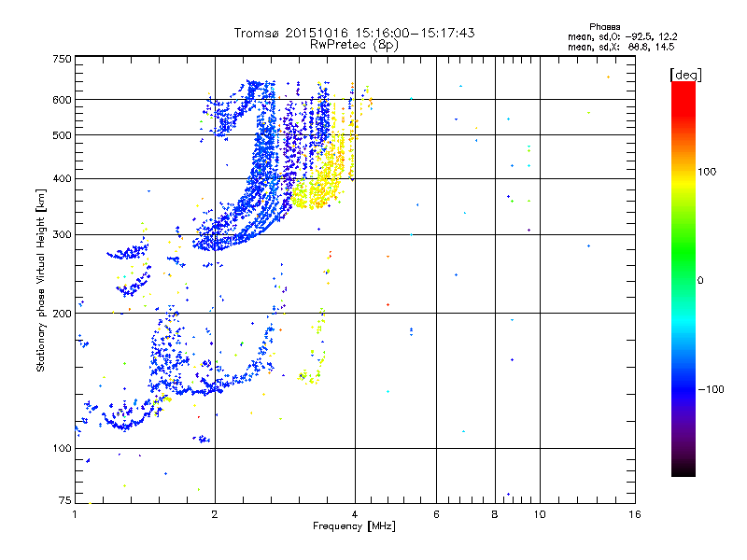Click the '1' frequency axis label
Screen dimensions: 747x560
point(75,514)
